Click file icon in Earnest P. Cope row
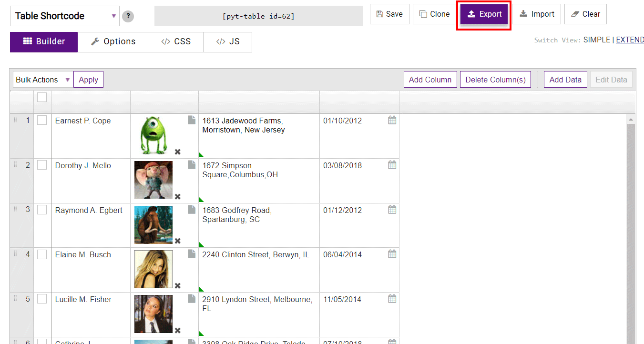644x344 pixels. tap(192, 121)
